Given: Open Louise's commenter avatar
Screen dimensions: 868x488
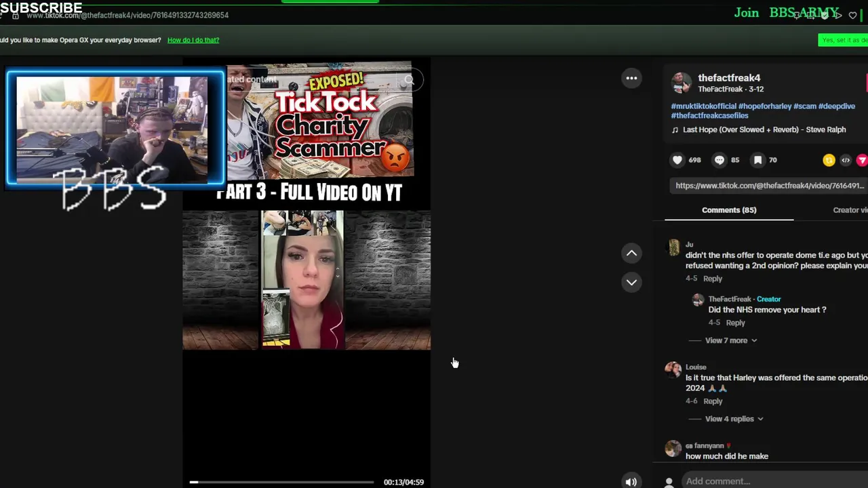Looking at the screenshot, I should 673,369.
